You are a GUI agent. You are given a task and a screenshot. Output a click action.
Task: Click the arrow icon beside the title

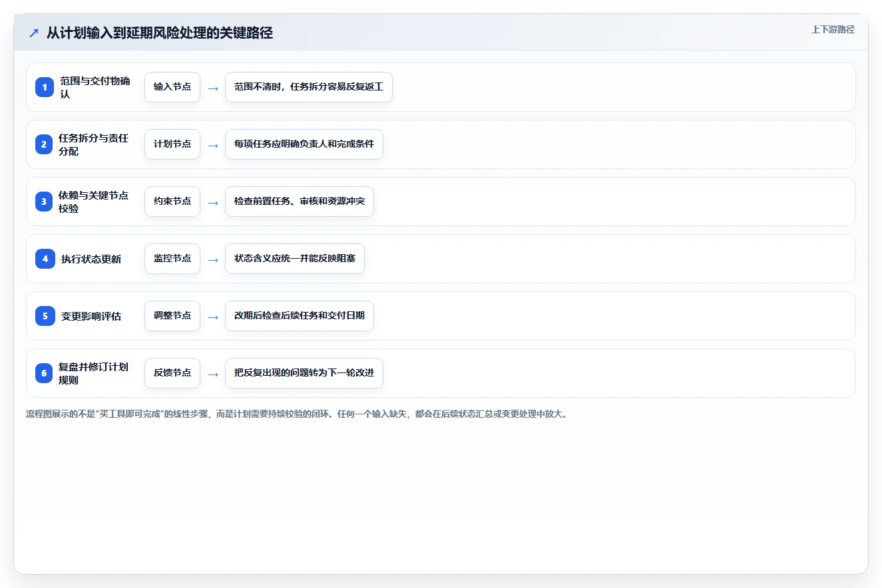[34, 33]
